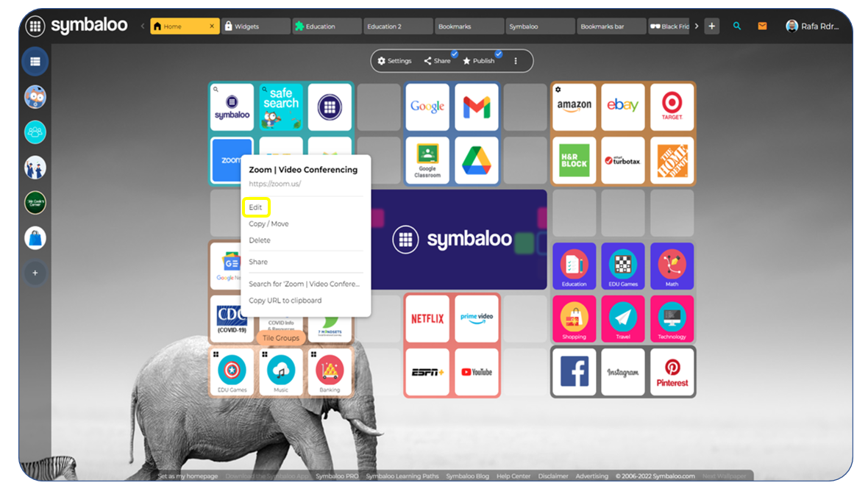
Task: Select Copy URL to clipboard
Action: tap(285, 301)
